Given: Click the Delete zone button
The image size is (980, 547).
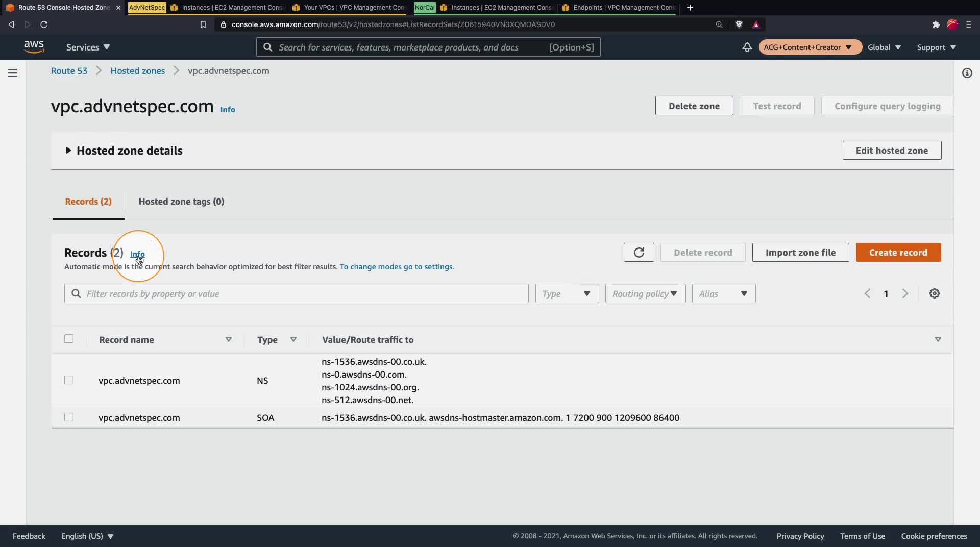Looking at the screenshot, I should (x=694, y=106).
